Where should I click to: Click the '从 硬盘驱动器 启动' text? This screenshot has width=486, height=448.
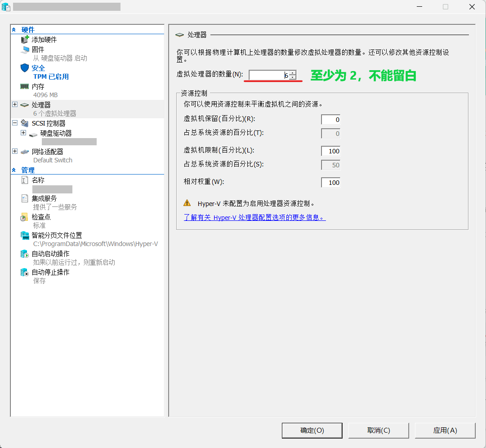point(60,58)
